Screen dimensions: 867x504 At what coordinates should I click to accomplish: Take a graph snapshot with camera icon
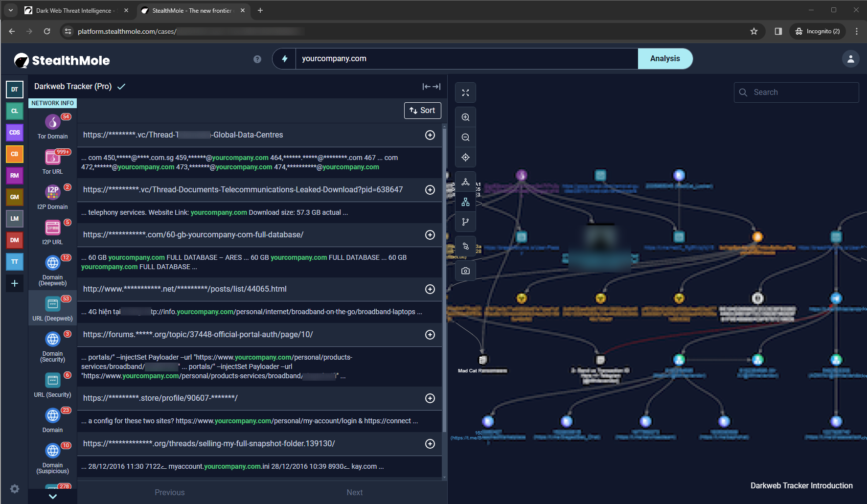(x=465, y=271)
